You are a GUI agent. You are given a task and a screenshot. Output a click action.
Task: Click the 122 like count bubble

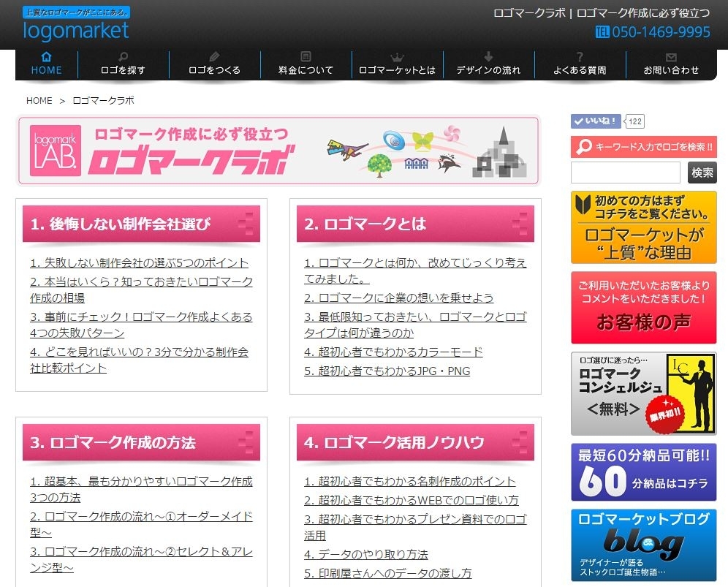(634, 121)
